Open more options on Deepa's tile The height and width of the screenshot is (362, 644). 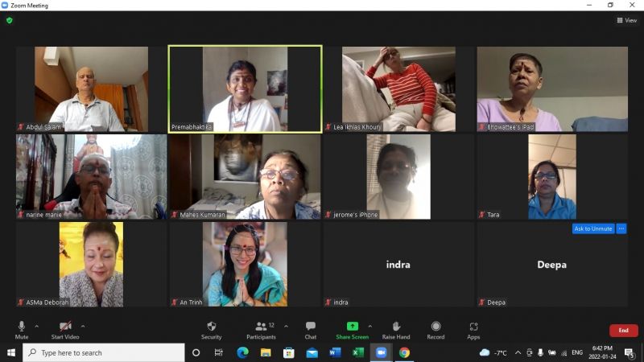621,228
